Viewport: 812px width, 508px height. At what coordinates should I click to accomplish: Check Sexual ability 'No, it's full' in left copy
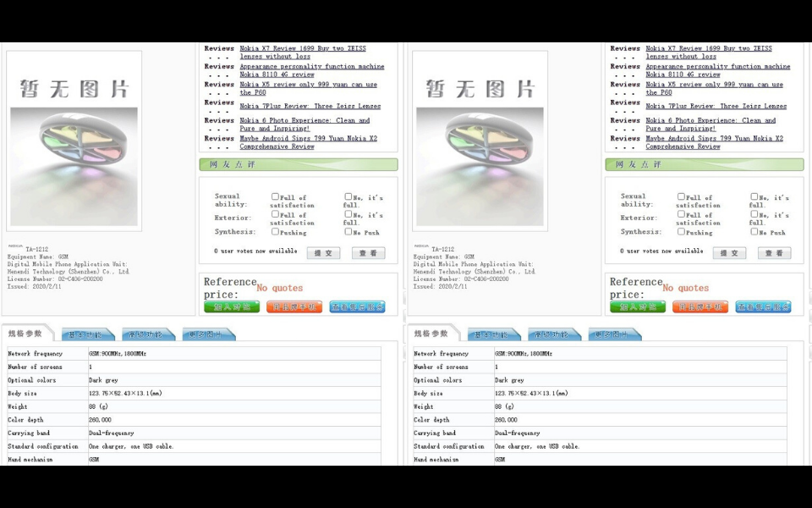(x=348, y=196)
